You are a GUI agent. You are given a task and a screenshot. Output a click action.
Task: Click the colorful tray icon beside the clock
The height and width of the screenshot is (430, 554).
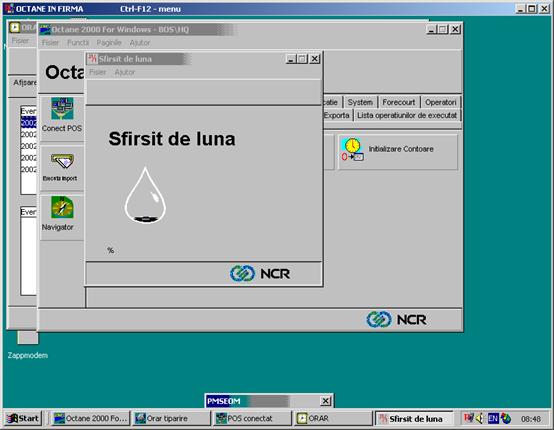[506, 419]
